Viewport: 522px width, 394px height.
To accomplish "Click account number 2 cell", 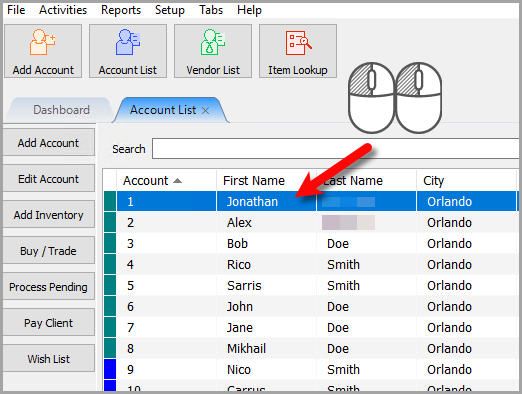I will click(166, 222).
